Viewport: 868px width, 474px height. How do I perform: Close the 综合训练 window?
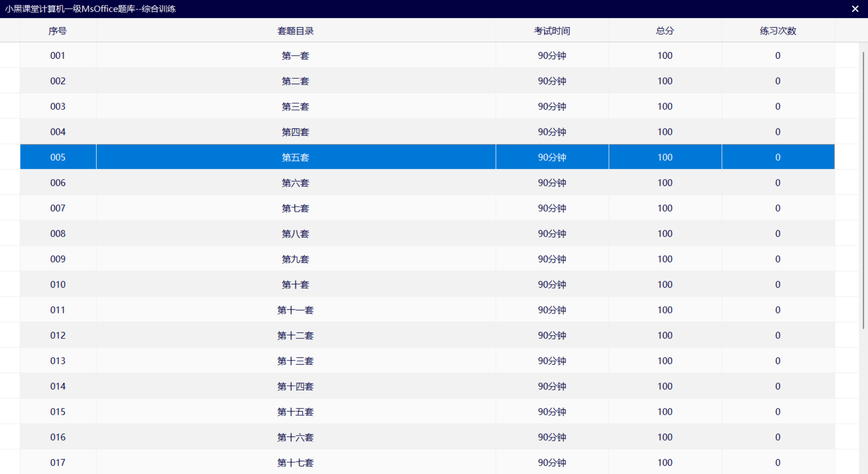pos(855,9)
